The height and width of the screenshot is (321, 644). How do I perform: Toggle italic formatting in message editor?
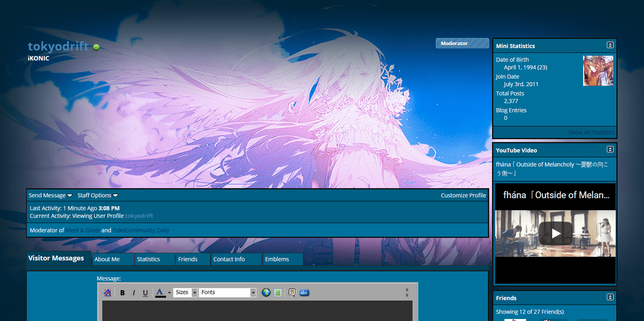pos(134,292)
